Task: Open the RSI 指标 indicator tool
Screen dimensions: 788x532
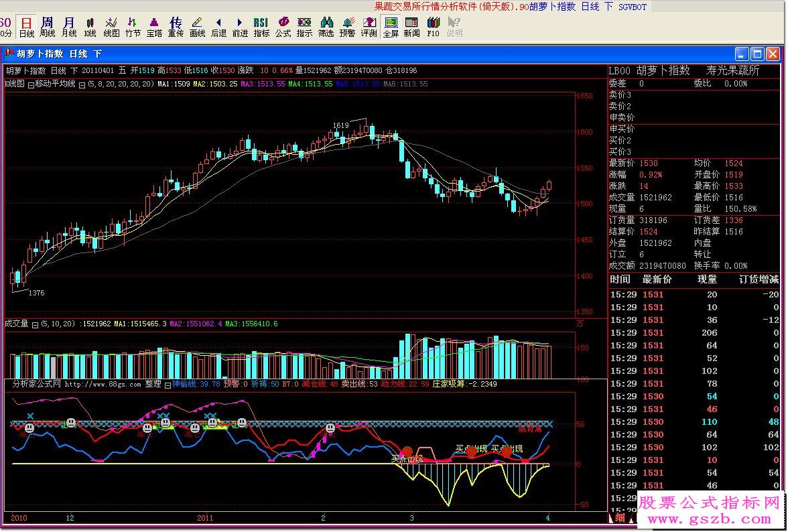Action: pos(261,27)
